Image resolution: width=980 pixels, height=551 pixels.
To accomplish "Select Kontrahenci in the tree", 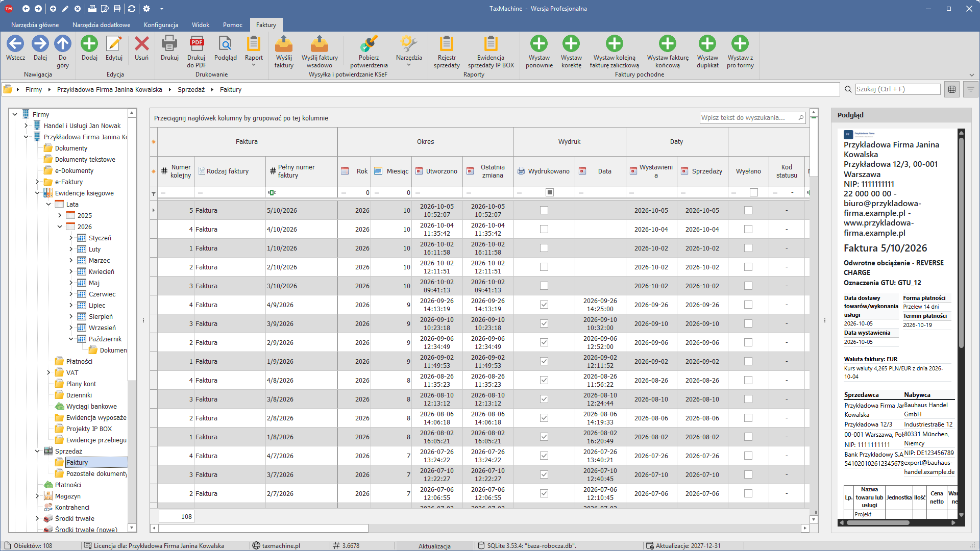I will [72, 507].
